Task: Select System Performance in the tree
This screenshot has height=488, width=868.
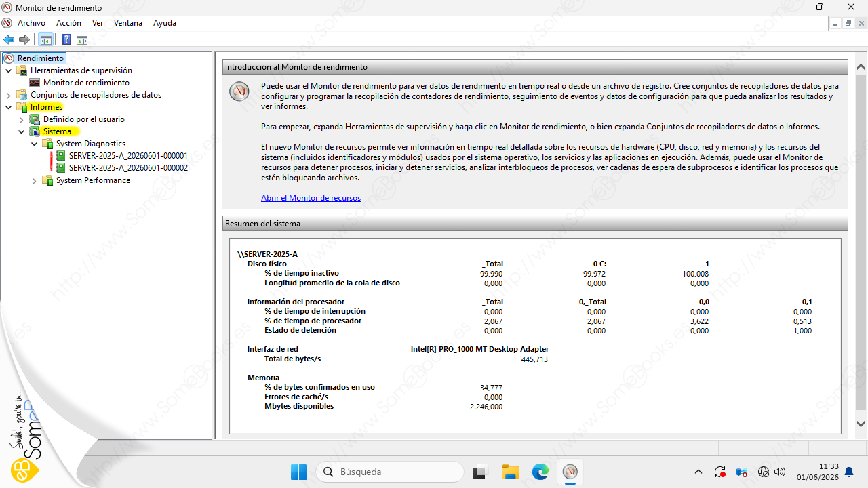Action: [x=93, y=180]
